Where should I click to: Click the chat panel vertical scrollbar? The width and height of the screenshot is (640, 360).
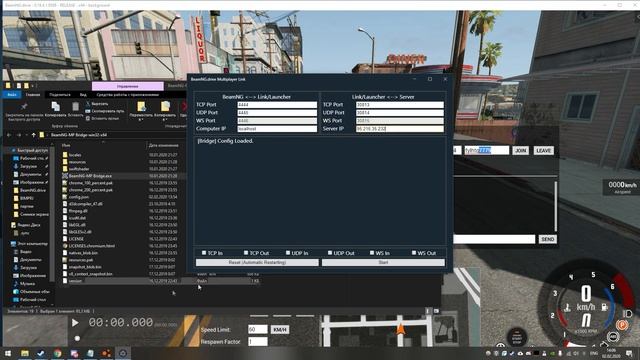[x=556, y=207]
